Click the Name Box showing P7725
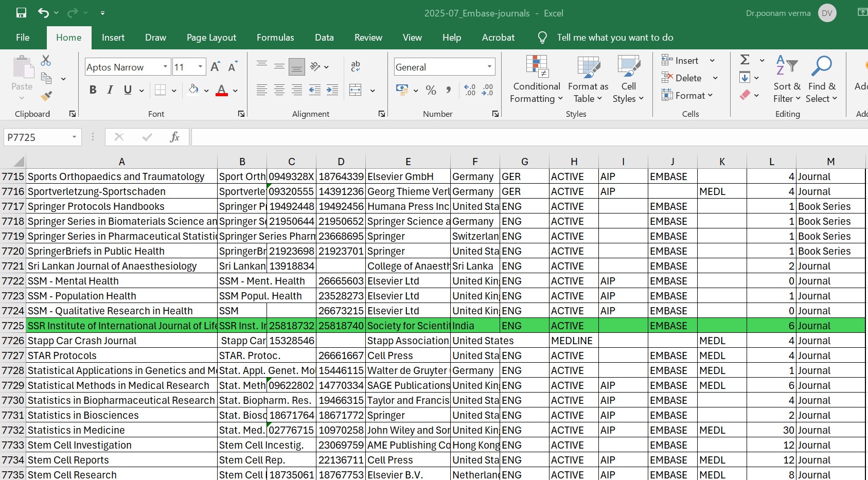 37,137
